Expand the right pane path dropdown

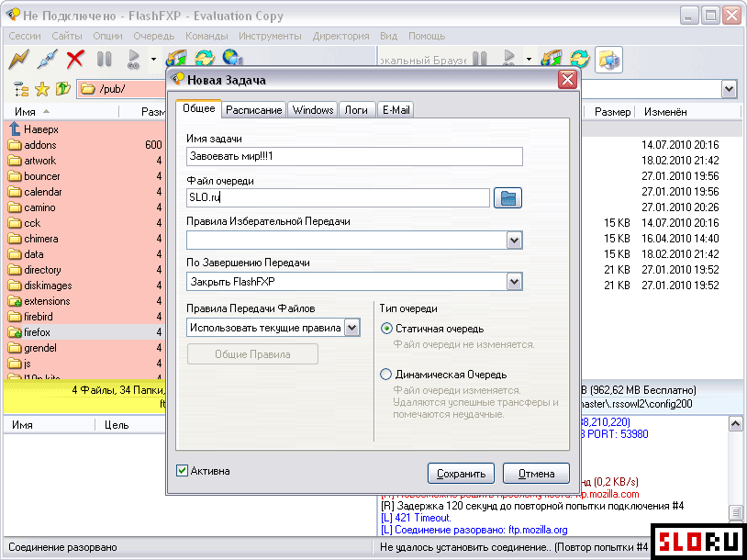coord(729,89)
